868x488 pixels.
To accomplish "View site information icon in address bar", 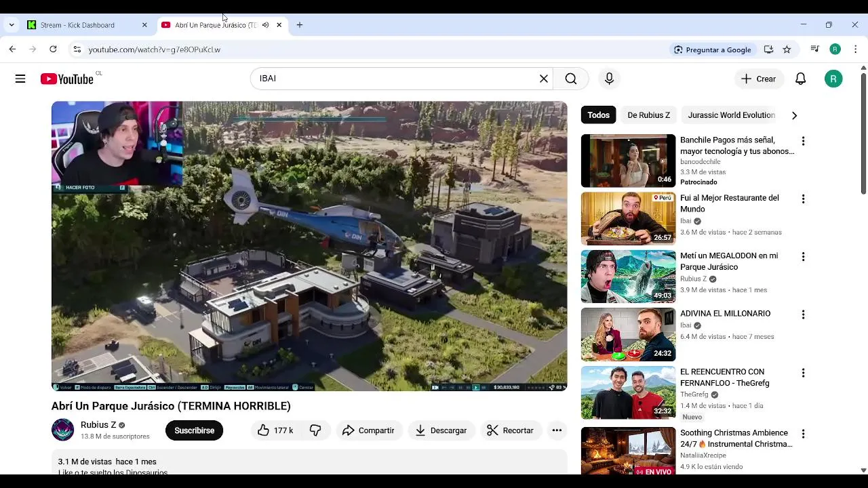I will pos(77,49).
